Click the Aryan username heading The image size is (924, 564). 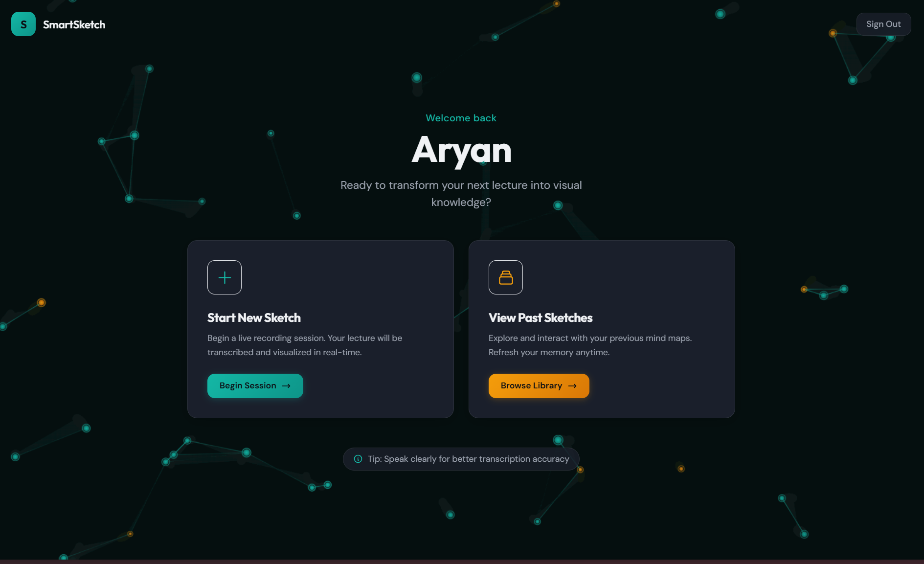[x=461, y=151]
